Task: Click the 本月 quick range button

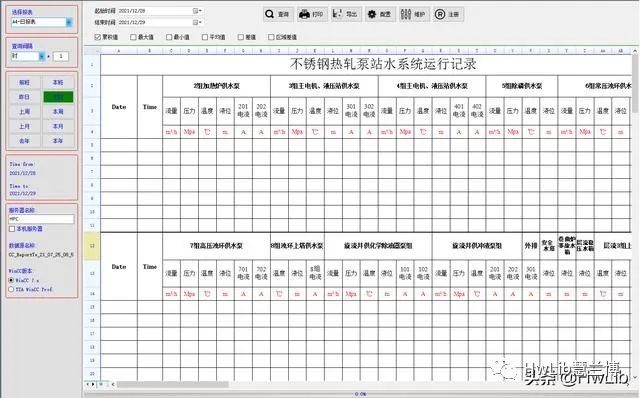Action: (x=58, y=126)
